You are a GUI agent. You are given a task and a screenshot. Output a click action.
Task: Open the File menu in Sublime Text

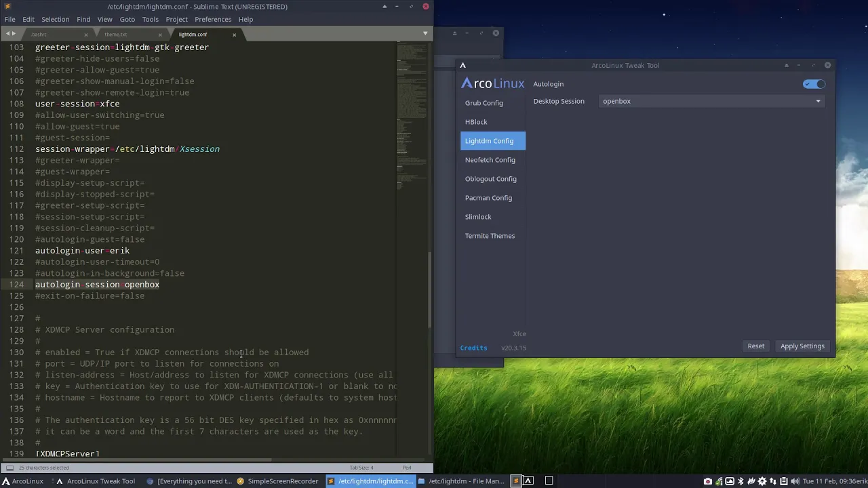(x=10, y=19)
